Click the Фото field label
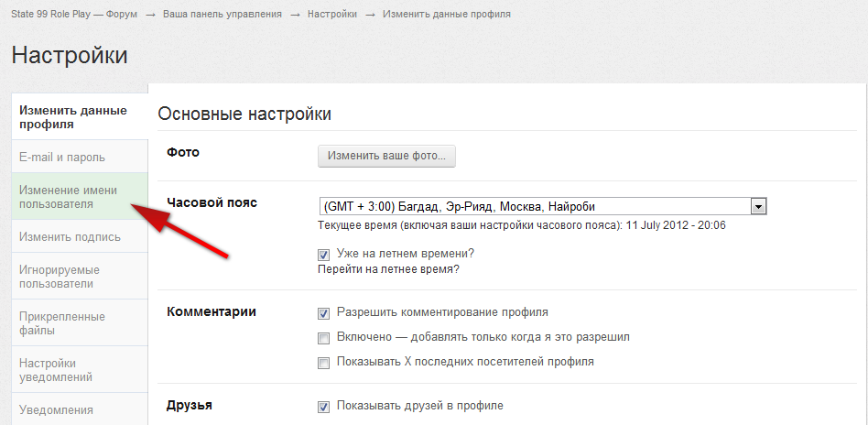Viewport: 868px width, 425px height. (x=183, y=152)
